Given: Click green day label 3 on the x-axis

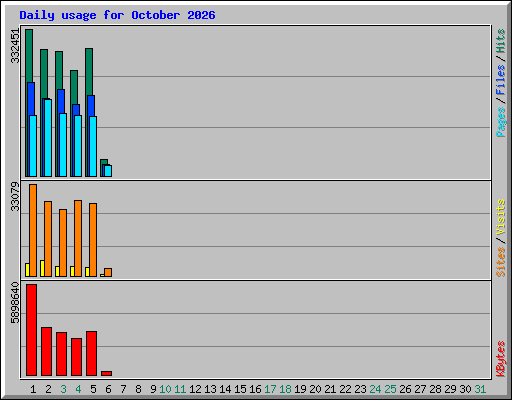Looking at the screenshot, I should point(63,389).
